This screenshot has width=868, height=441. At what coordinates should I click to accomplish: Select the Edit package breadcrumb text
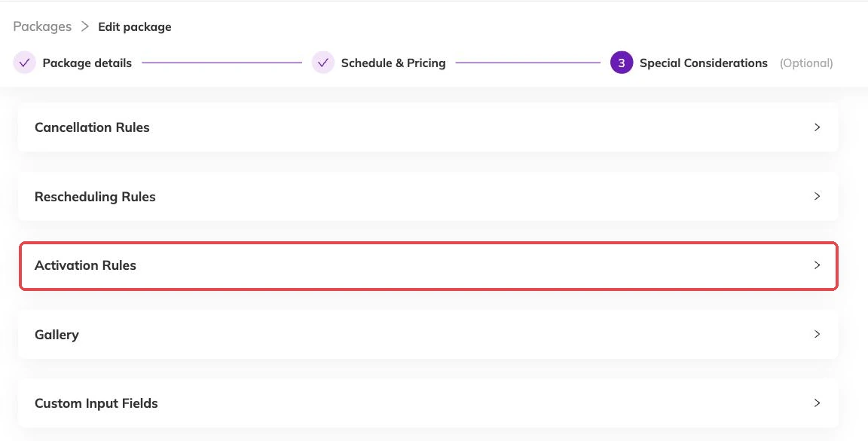pos(135,26)
